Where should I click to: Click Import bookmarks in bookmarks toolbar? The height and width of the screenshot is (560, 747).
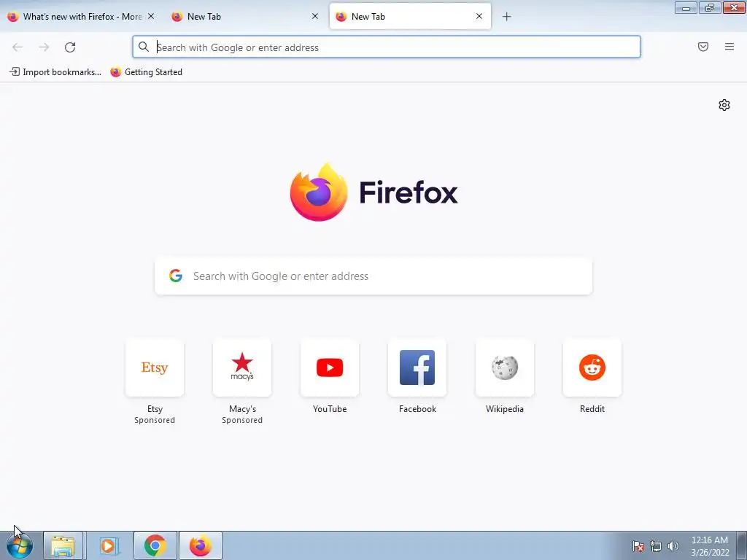tap(55, 72)
